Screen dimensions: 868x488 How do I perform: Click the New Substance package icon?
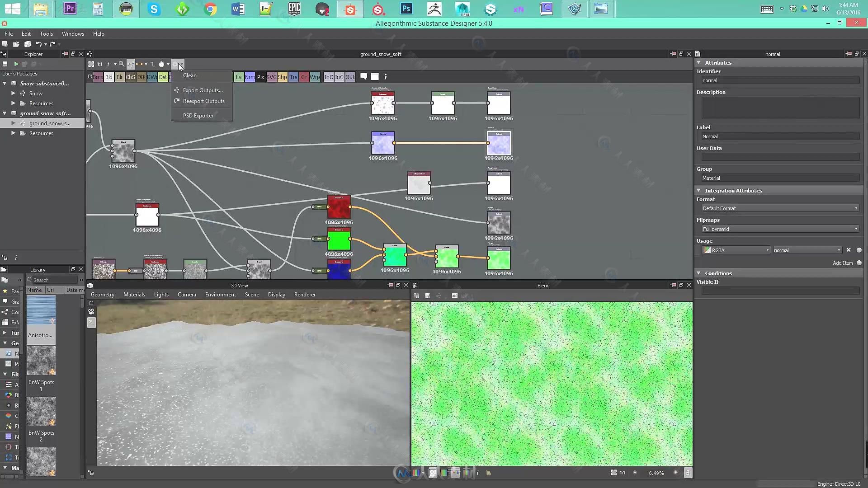5,44
